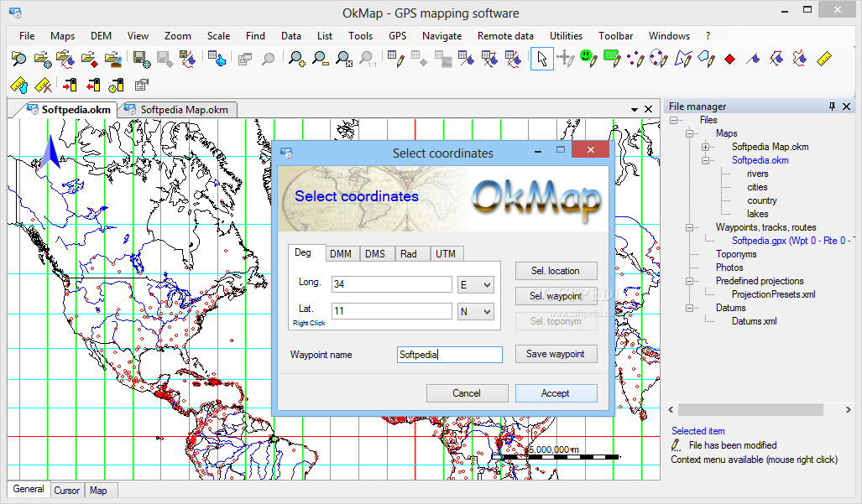Click the red diamond toponym tool
The width and height of the screenshot is (862, 504).
[x=730, y=59]
